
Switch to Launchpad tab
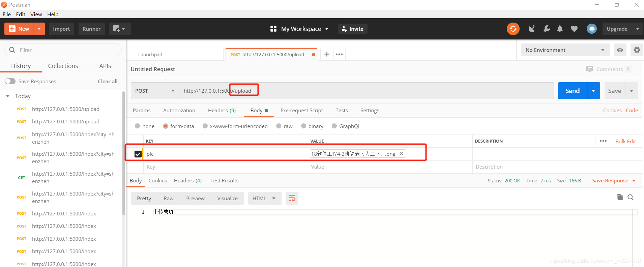point(177,54)
